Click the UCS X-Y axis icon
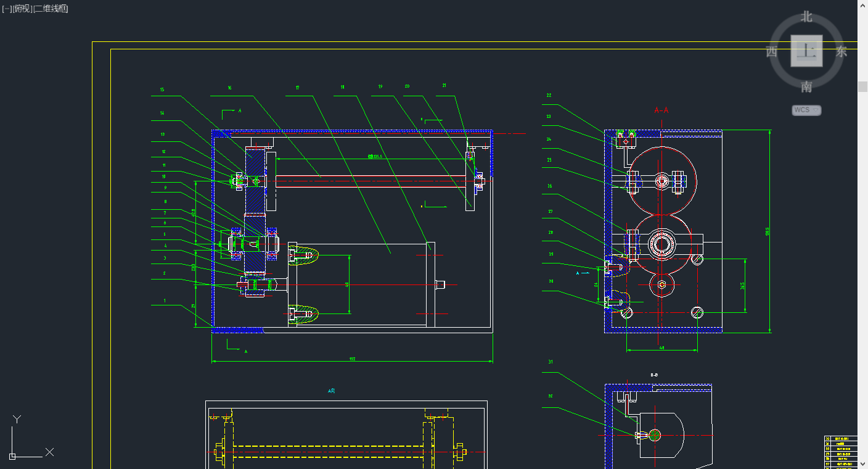The image size is (868, 469). tap(31, 438)
